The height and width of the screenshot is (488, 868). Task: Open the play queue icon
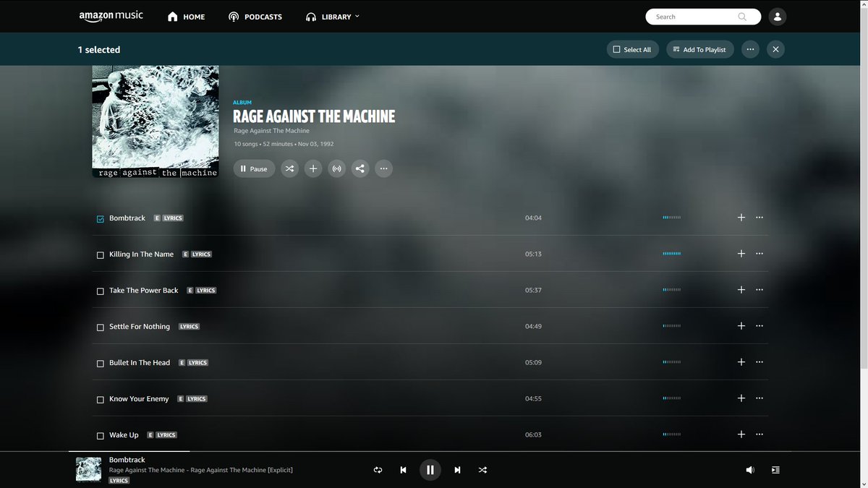pyautogui.click(x=775, y=470)
